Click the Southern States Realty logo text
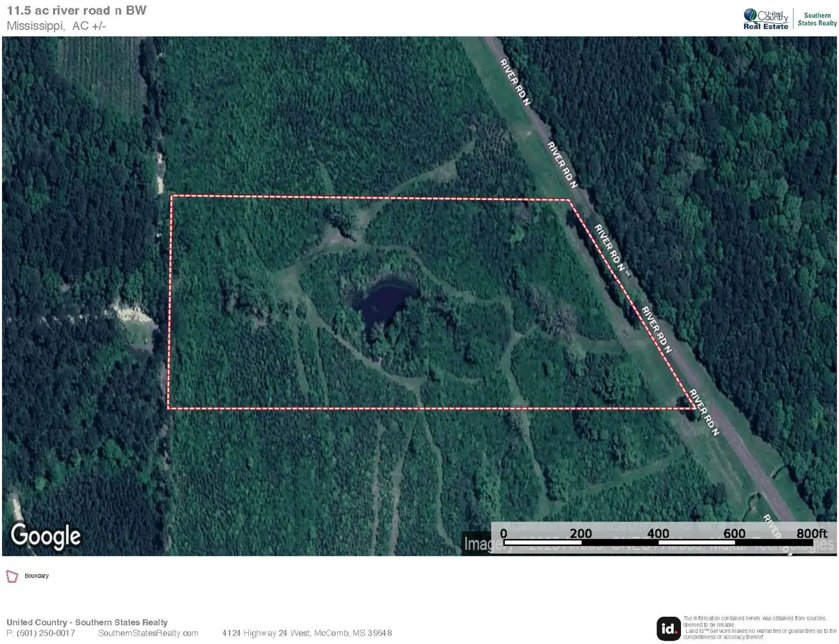 click(815, 19)
